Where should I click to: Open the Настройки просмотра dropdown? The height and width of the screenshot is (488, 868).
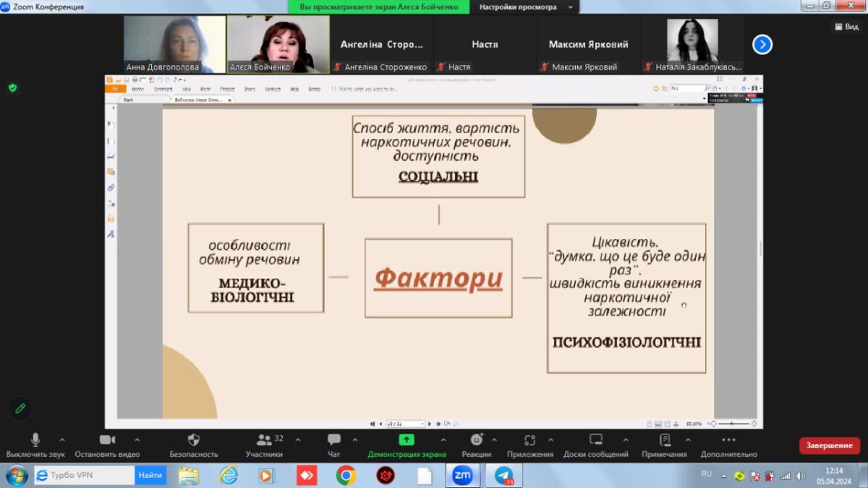click(x=524, y=7)
